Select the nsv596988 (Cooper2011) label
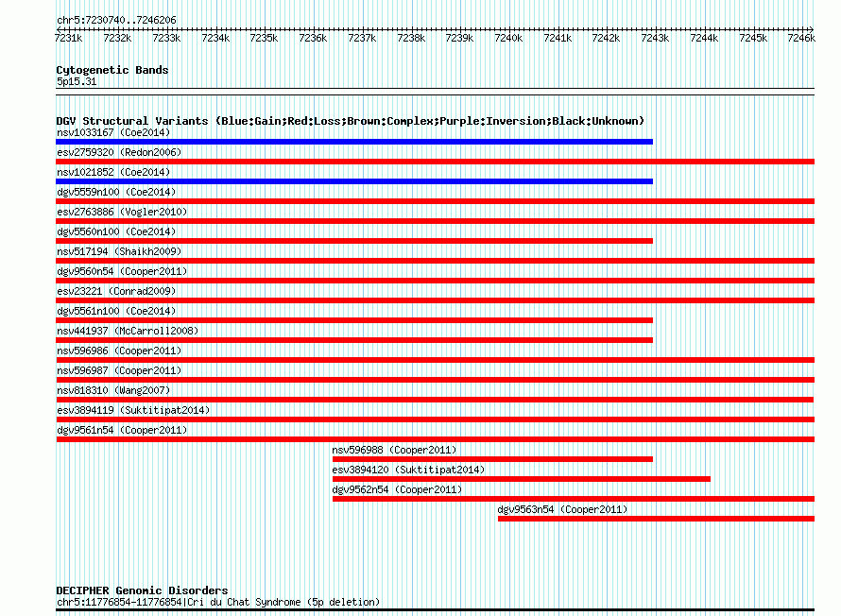The image size is (841, 616). click(394, 450)
